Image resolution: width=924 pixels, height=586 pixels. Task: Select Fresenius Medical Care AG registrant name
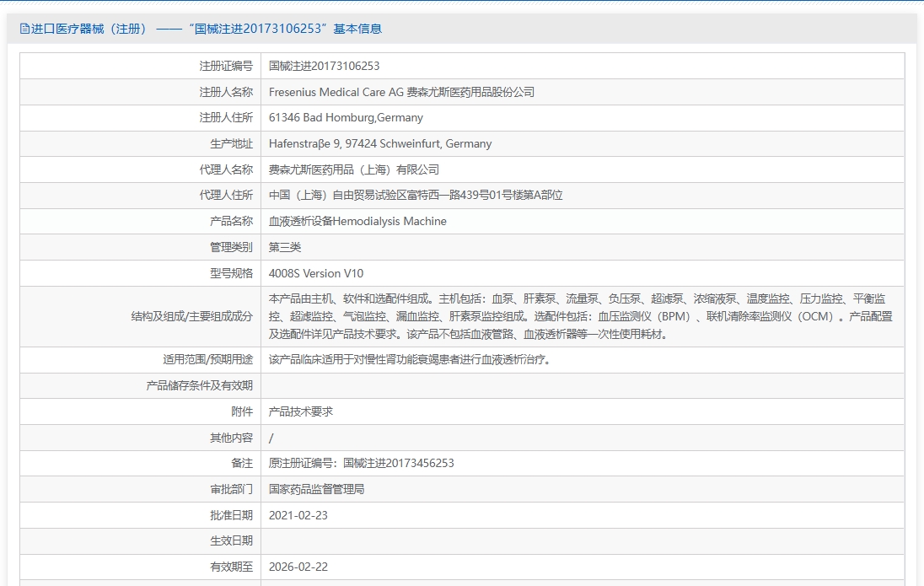click(x=401, y=92)
